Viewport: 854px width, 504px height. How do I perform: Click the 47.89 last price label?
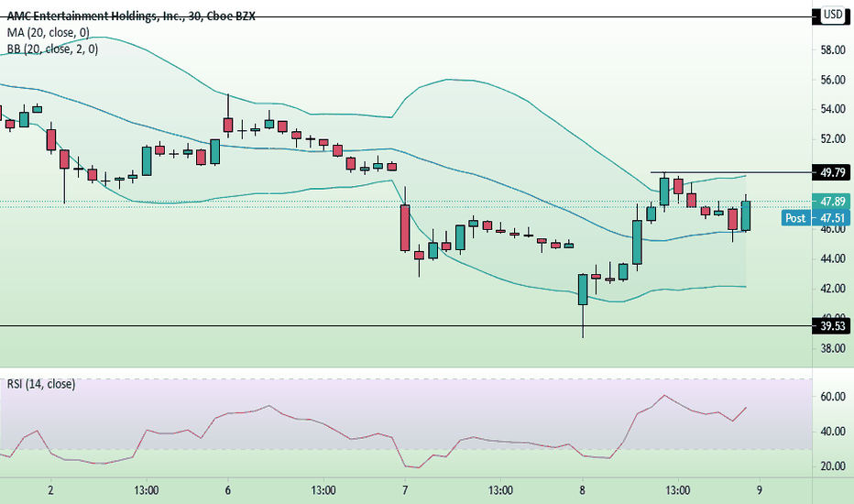point(831,202)
